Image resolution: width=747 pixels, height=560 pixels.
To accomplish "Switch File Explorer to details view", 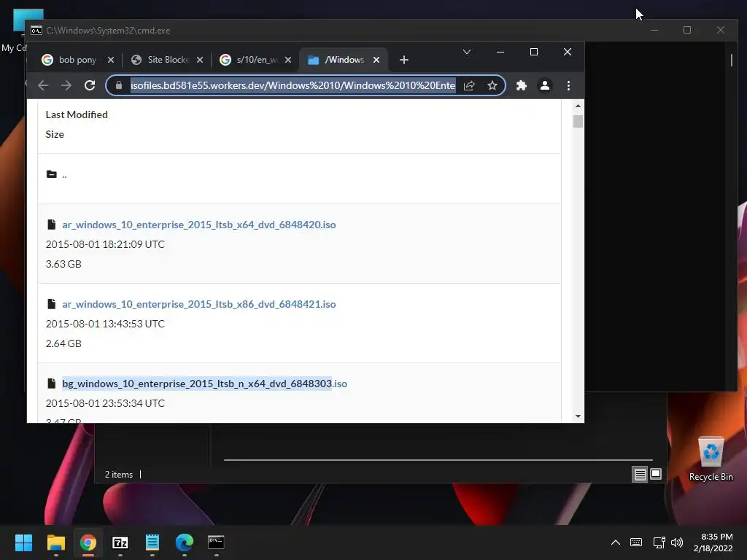I will pos(640,474).
